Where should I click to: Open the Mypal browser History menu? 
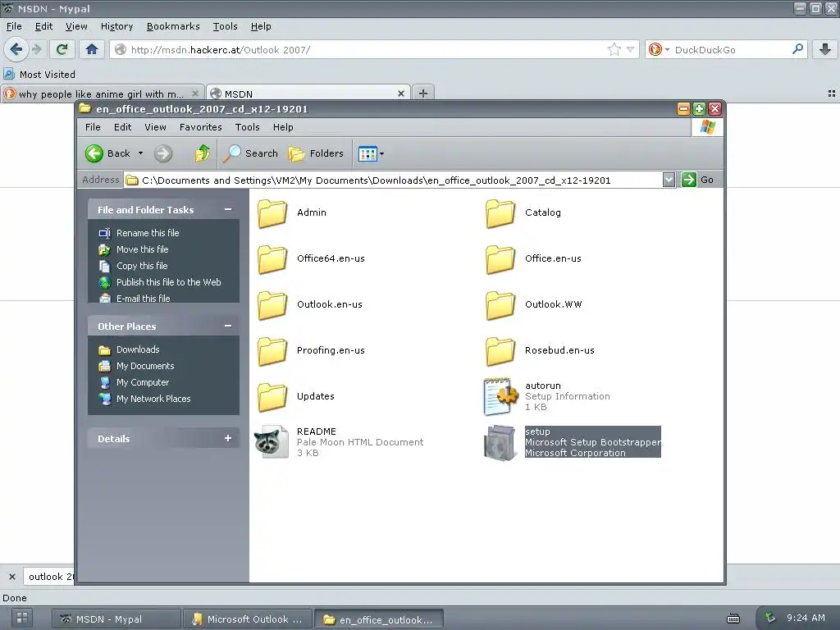pyautogui.click(x=116, y=26)
